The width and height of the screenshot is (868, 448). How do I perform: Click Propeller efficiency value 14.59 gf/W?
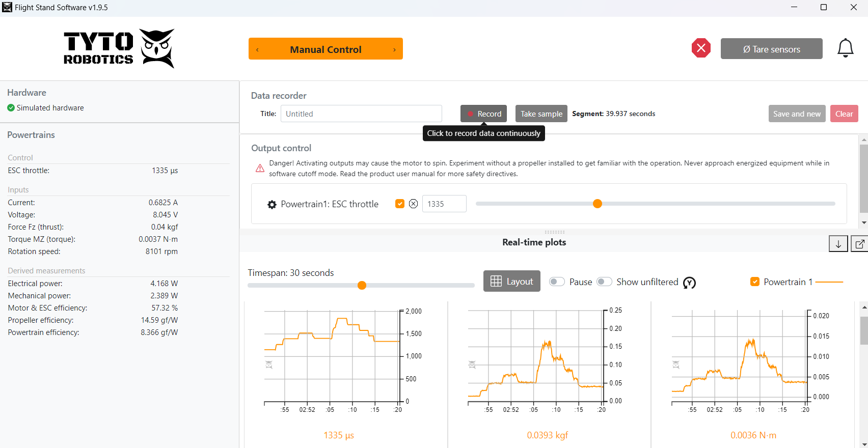click(159, 320)
